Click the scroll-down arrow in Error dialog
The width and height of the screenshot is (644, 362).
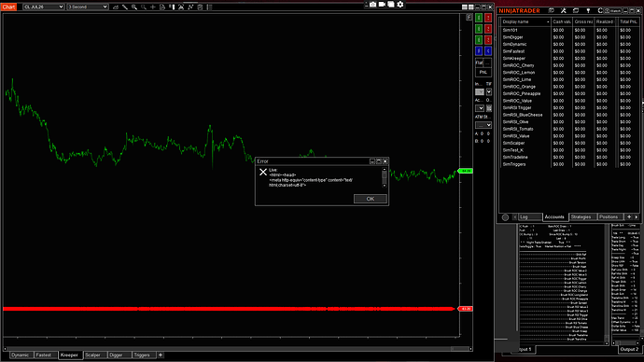coord(385,186)
